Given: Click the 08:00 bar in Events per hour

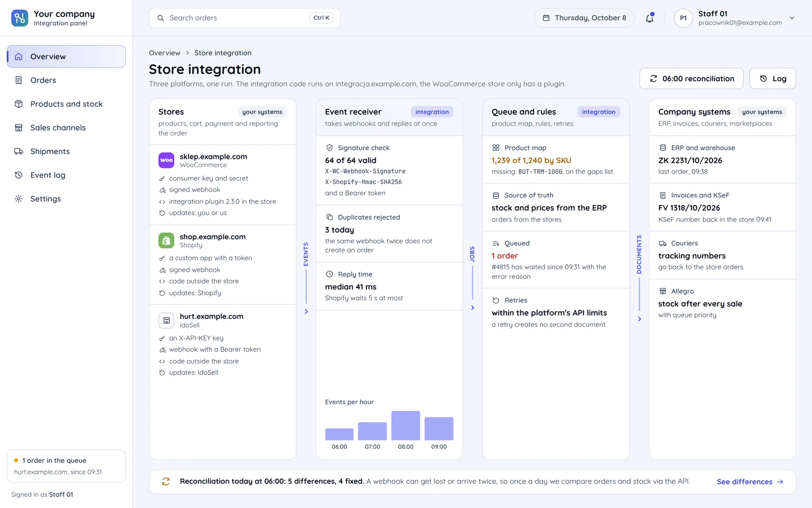Looking at the screenshot, I should tap(405, 425).
